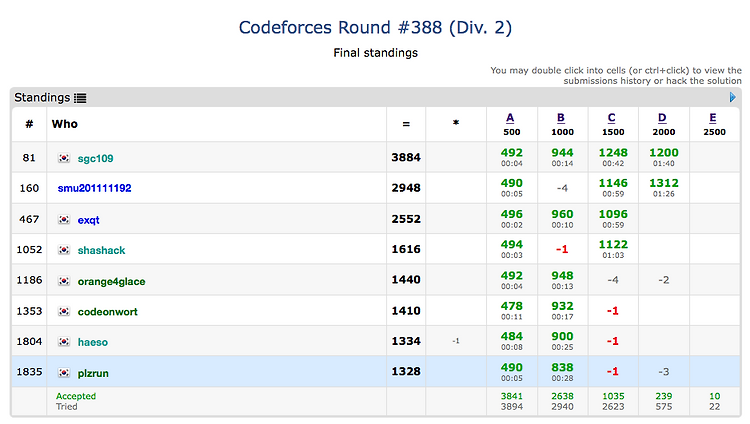The height and width of the screenshot is (424, 750).
Task: Click the blue arrow at Standings header right
Action: (x=732, y=98)
